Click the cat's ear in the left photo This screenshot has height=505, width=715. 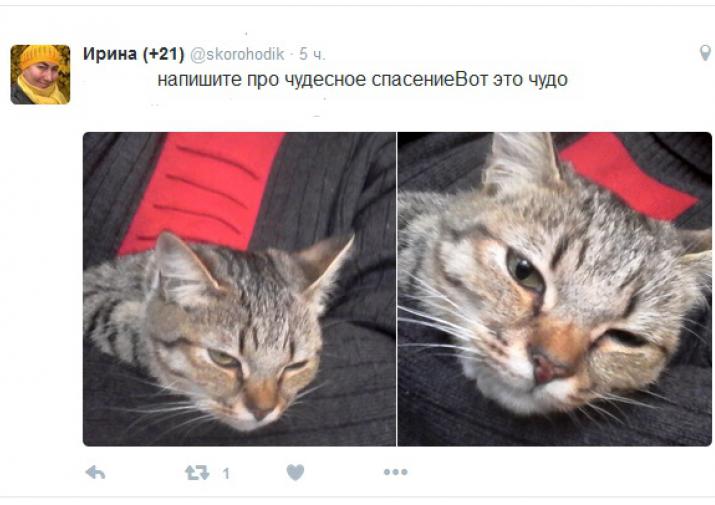pos(180,267)
